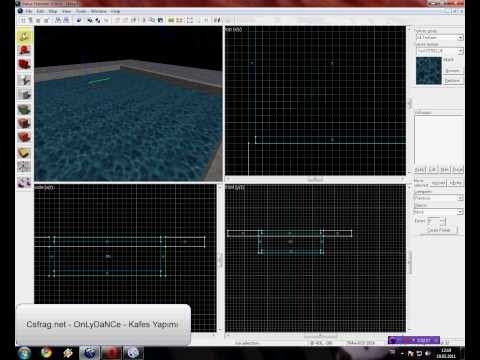Click the taskbar clock
This screenshot has width=480, height=360.
(446, 353)
